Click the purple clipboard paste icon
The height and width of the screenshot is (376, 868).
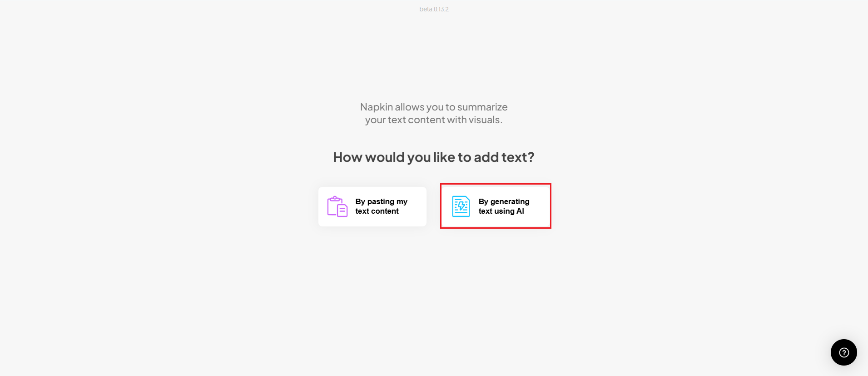(337, 206)
